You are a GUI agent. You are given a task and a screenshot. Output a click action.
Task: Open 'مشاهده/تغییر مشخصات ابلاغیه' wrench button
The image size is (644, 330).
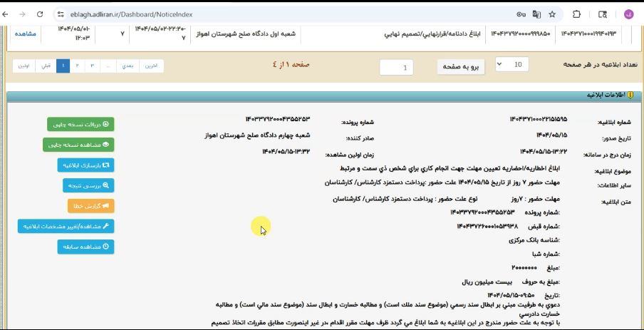coord(66,226)
